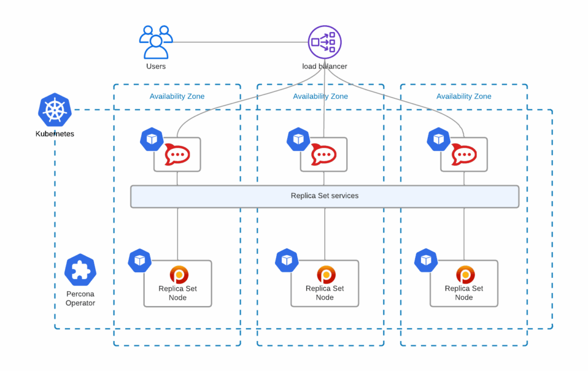
Task: Click the right Availability Zone label
Action: coord(464,96)
